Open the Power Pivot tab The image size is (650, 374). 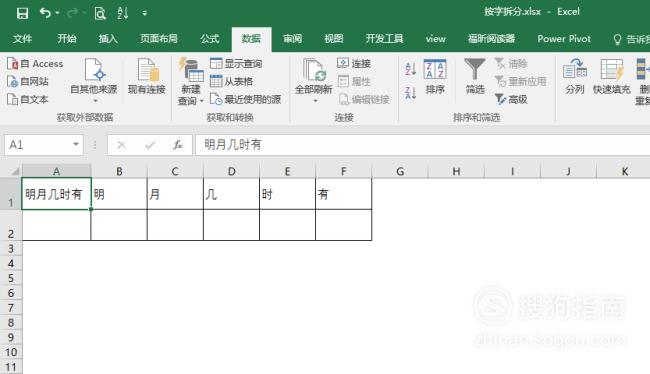pos(564,39)
